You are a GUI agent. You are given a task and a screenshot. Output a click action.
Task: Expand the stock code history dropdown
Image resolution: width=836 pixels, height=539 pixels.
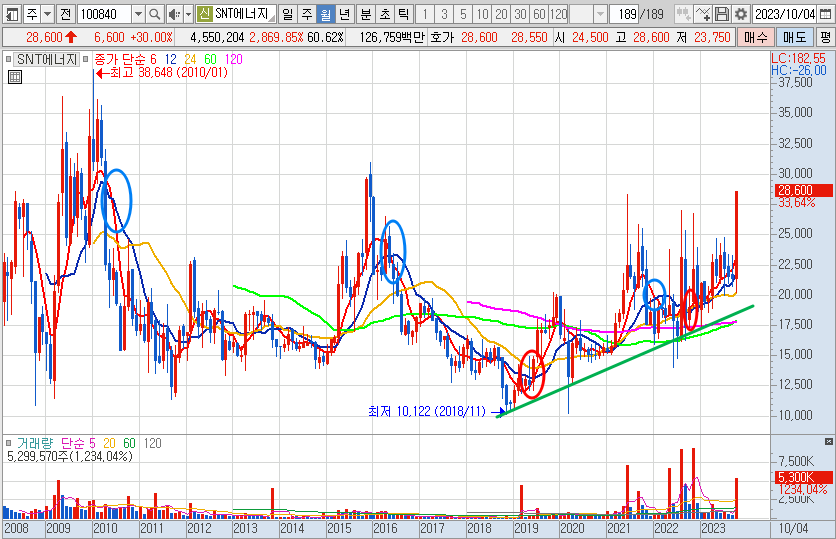tap(138, 14)
